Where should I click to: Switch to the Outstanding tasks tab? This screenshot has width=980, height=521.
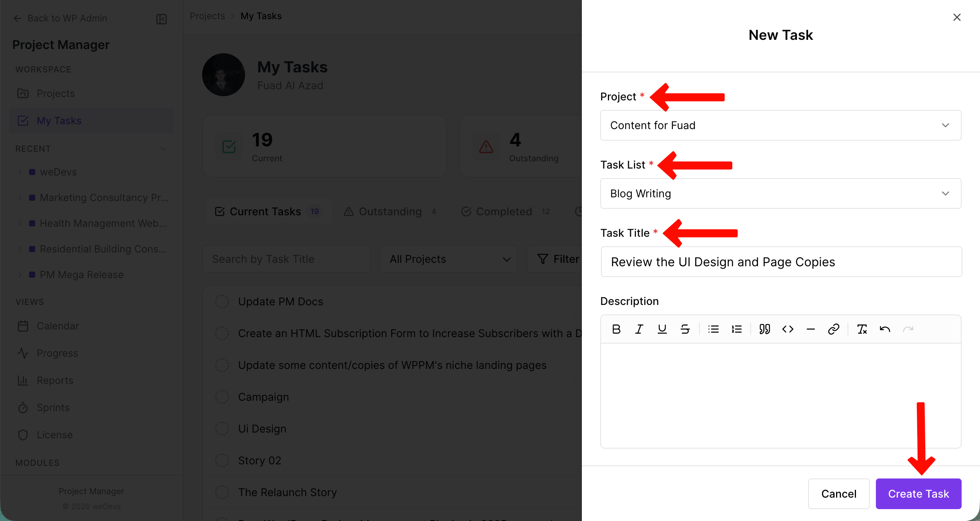point(389,211)
